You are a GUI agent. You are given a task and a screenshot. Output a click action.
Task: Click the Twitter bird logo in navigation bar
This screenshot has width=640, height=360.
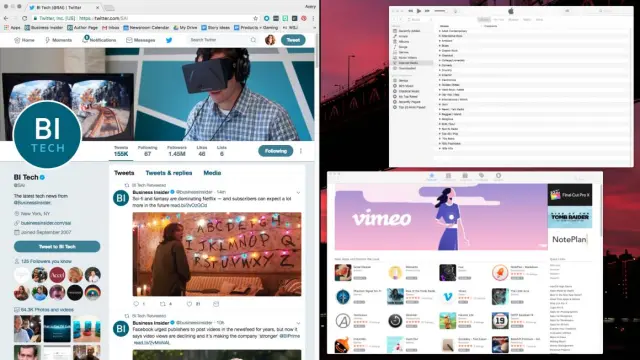point(169,40)
